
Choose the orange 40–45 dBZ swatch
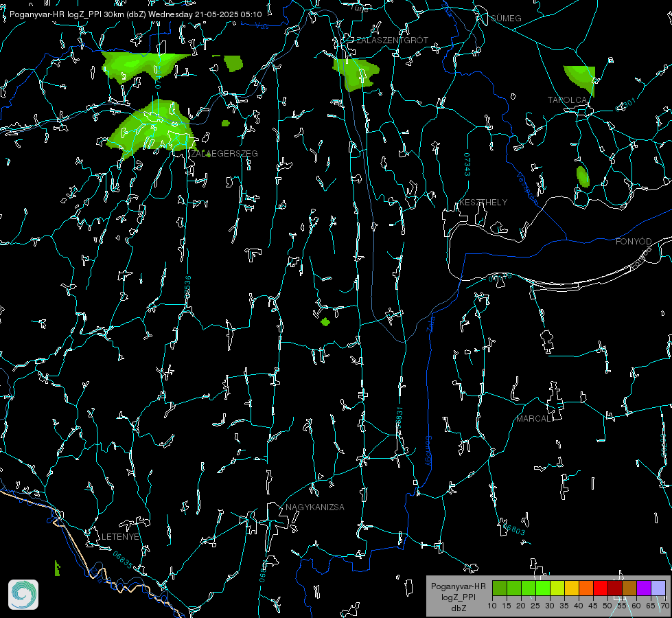[586, 588]
